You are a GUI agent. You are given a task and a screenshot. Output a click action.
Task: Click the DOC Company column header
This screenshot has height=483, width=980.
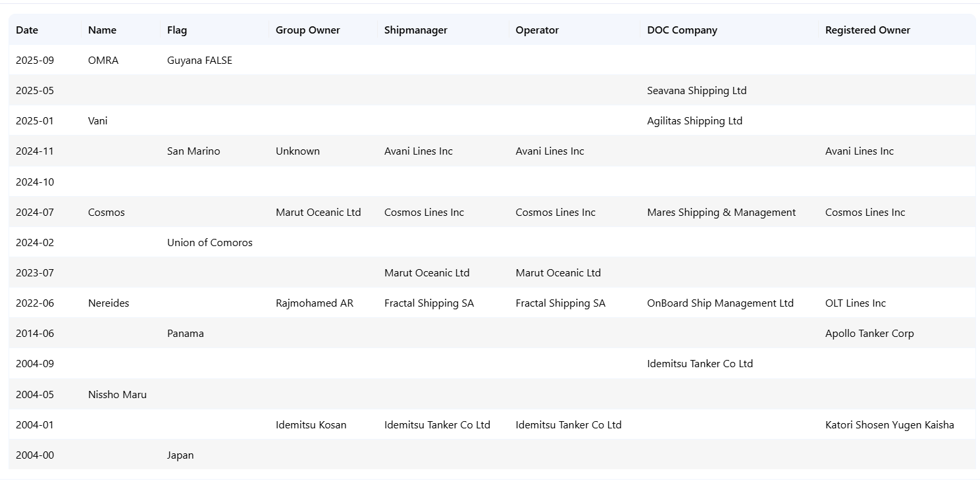[x=682, y=30]
